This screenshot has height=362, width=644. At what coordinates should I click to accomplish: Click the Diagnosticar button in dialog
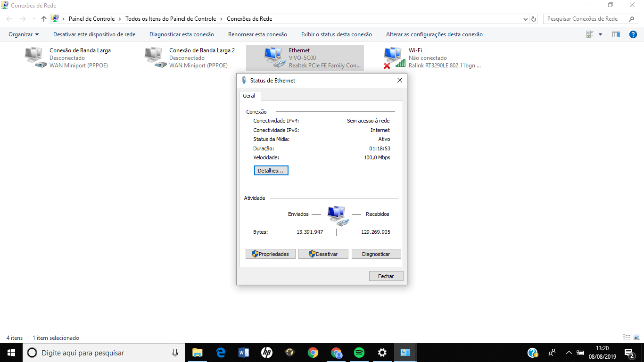coord(376,254)
